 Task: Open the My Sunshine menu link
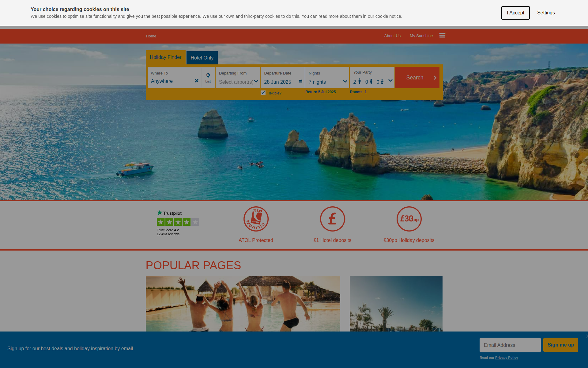(x=421, y=36)
